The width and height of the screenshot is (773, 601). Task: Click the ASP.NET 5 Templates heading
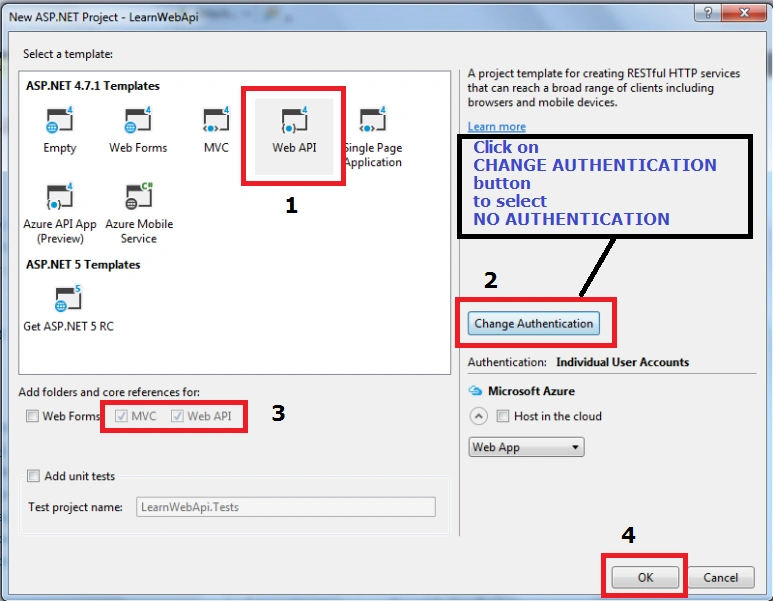(x=83, y=265)
